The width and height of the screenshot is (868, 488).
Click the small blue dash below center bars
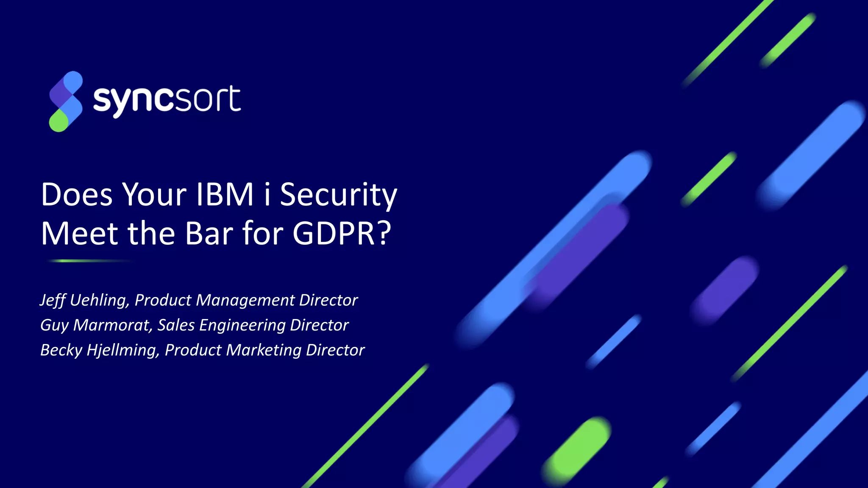pyautogui.click(x=614, y=341)
